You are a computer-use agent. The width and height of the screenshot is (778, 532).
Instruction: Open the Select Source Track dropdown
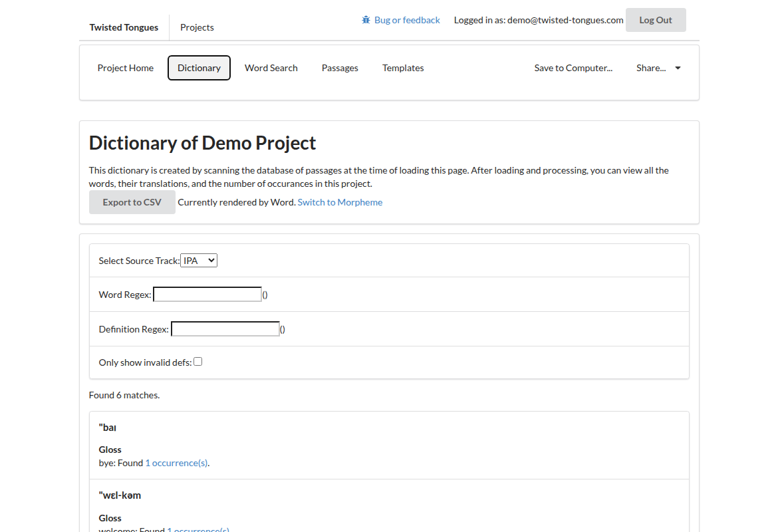[199, 261]
